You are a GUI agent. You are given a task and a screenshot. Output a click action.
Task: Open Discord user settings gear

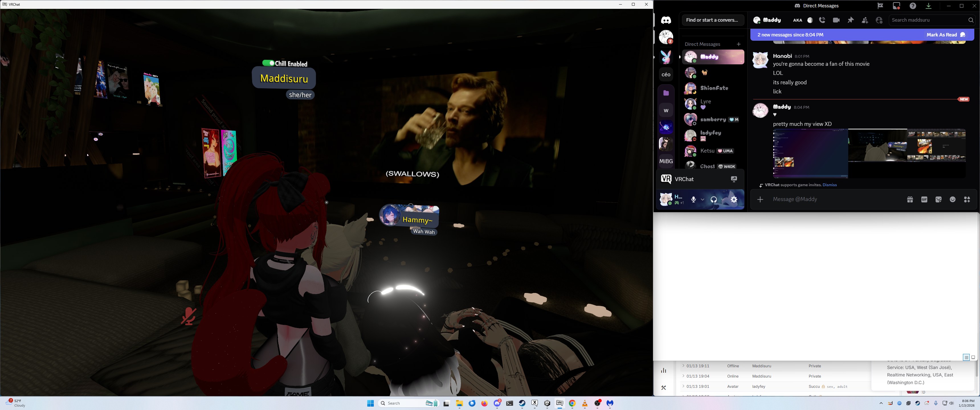point(734,199)
